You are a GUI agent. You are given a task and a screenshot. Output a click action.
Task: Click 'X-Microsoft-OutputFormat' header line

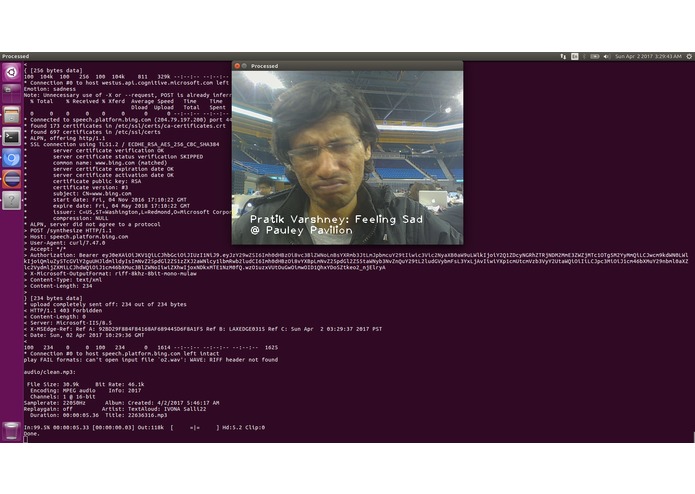point(110,274)
